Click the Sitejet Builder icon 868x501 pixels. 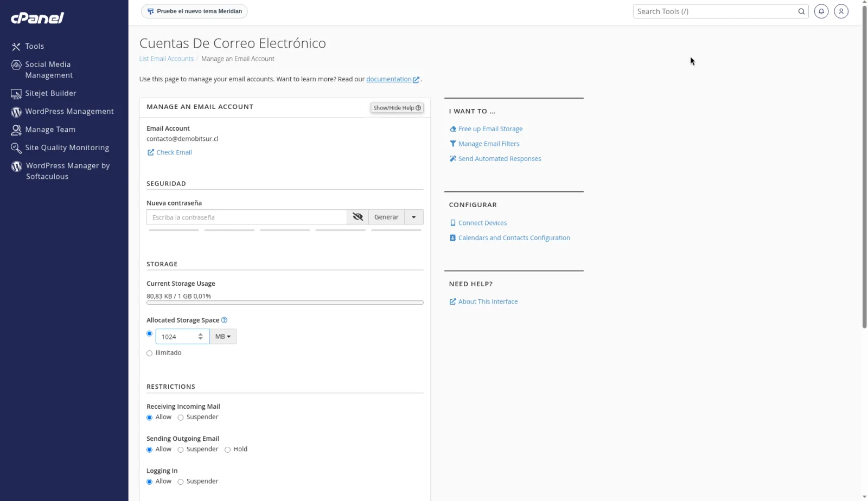pos(16,94)
